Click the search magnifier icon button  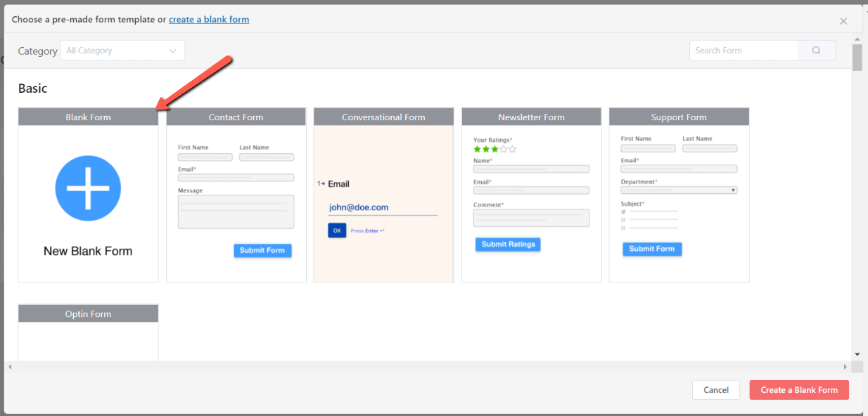point(817,51)
